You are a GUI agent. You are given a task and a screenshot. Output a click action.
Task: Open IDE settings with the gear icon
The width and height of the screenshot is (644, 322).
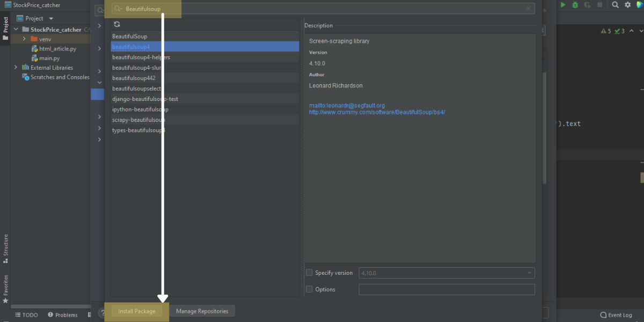(x=628, y=5)
